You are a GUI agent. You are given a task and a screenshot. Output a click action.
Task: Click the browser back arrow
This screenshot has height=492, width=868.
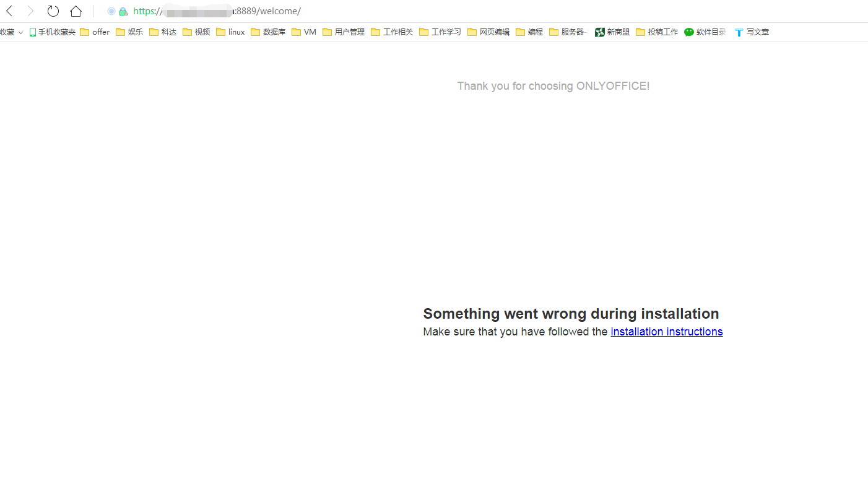click(9, 11)
